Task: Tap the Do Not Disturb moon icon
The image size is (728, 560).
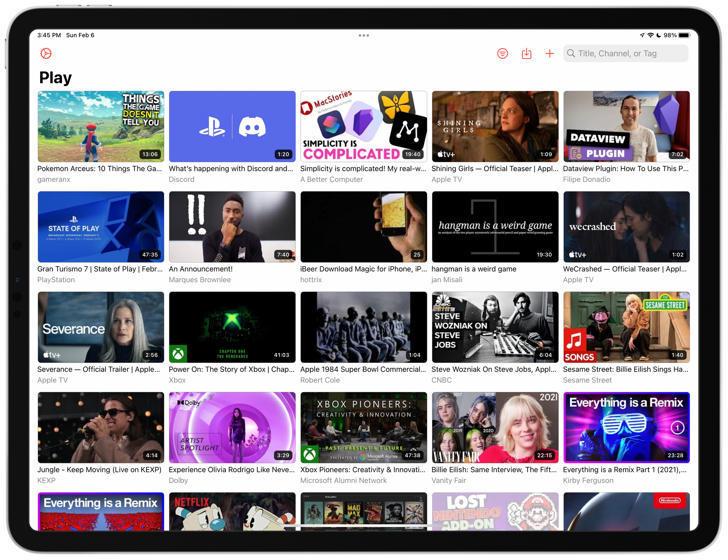Action: pos(659,35)
